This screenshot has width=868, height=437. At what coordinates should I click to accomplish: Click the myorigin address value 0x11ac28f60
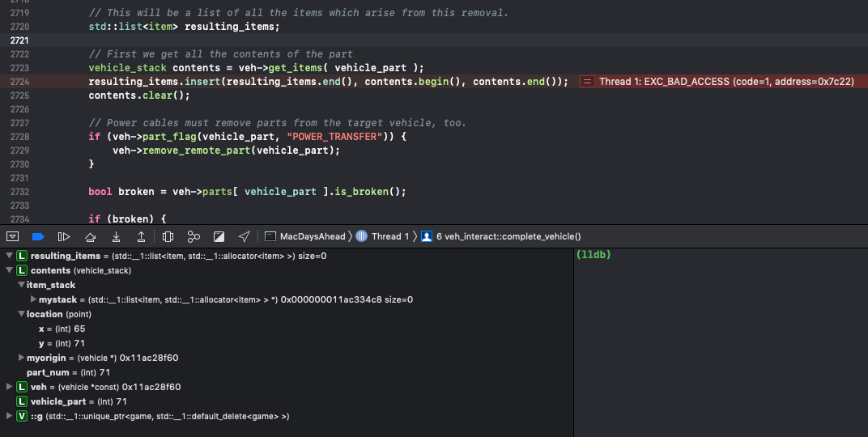[149, 358]
